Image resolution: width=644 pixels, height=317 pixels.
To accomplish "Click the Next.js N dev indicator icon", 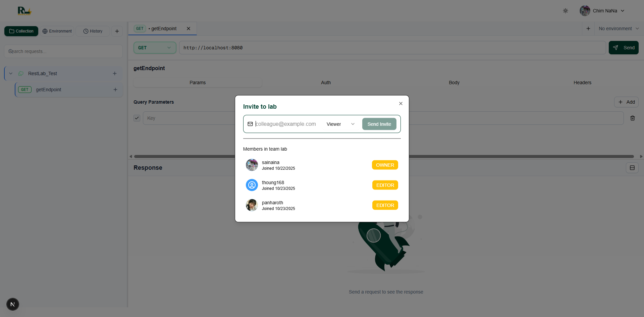I will (13, 304).
